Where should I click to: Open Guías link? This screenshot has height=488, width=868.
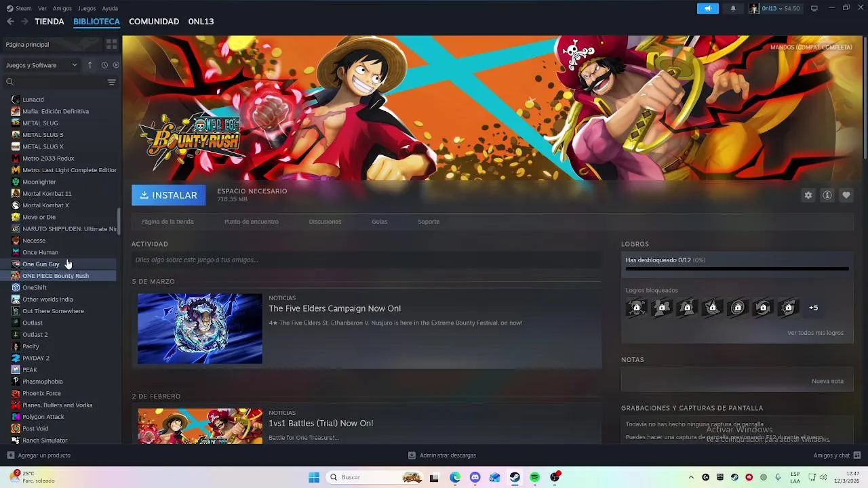pos(379,222)
